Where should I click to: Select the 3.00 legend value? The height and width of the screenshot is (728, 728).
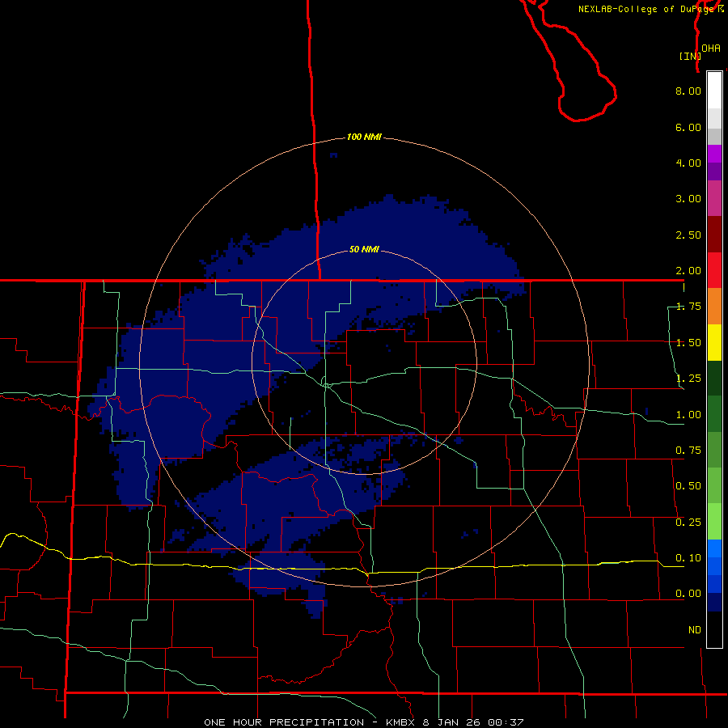tap(688, 199)
